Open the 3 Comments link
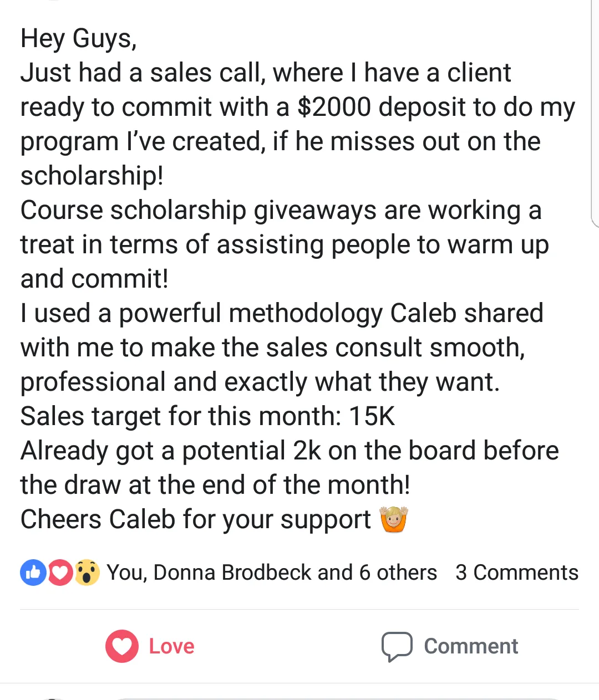599x700 pixels. (517, 573)
